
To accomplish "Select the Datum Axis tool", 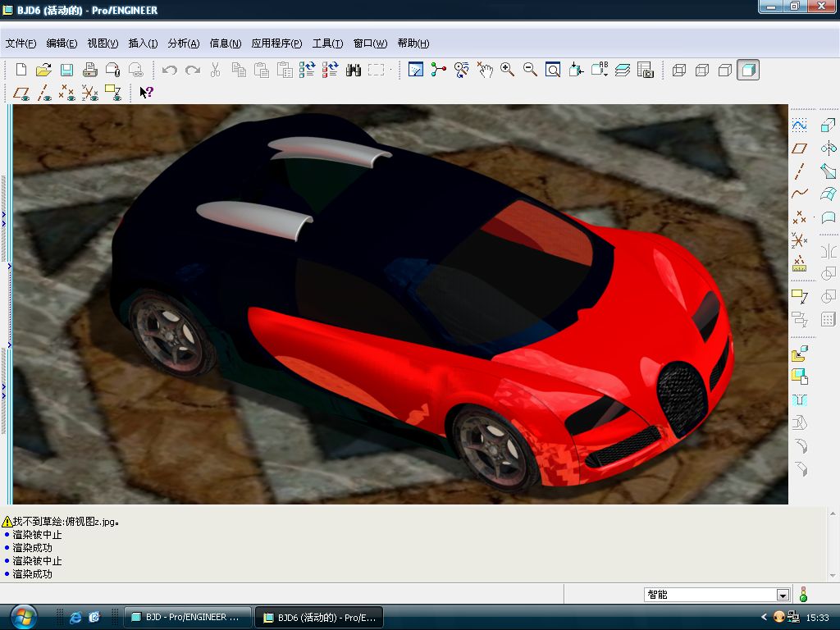I will pos(799,171).
